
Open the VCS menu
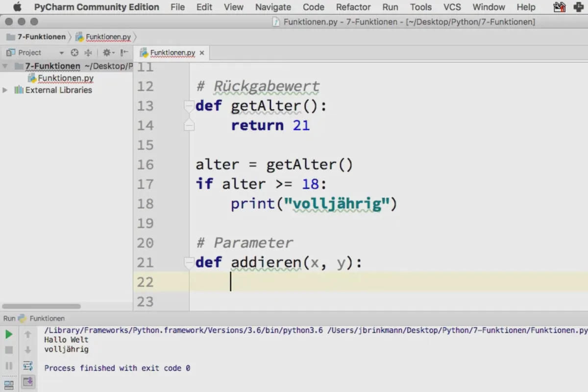[452, 7]
